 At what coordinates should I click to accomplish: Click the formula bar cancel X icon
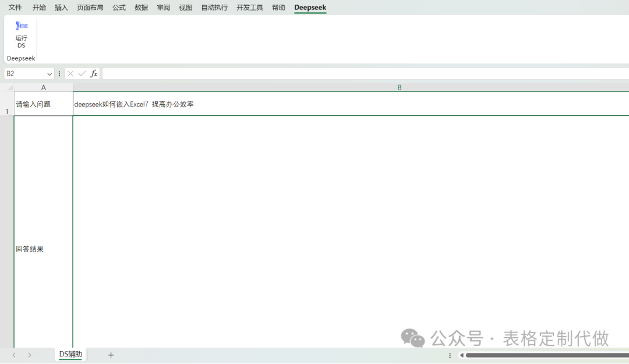[70, 73]
